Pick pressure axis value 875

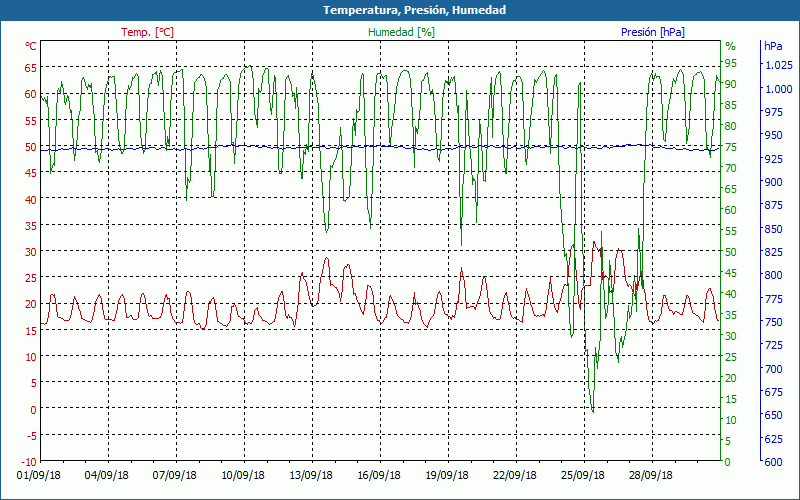(774, 205)
